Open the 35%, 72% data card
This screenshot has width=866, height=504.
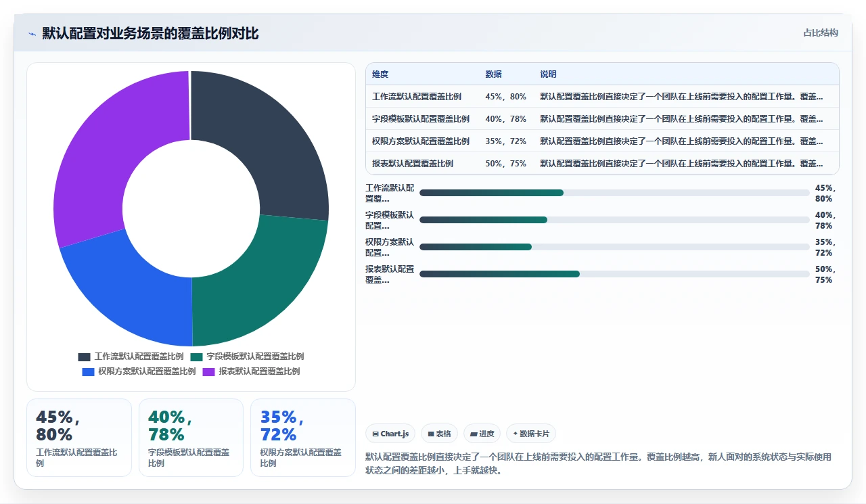[x=303, y=438]
